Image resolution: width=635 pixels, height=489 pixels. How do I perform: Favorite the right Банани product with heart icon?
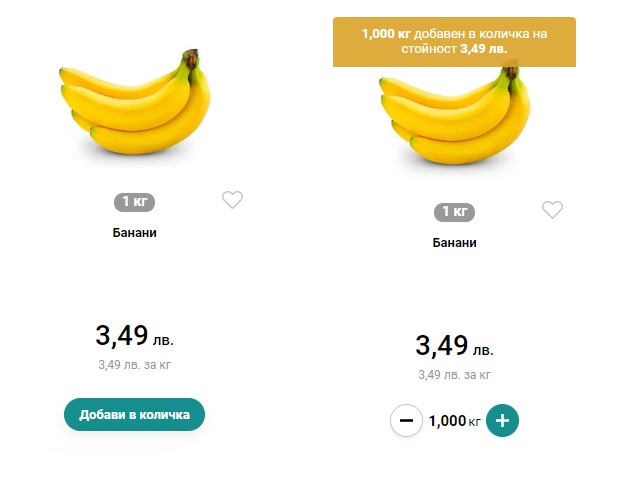click(552, 210)
